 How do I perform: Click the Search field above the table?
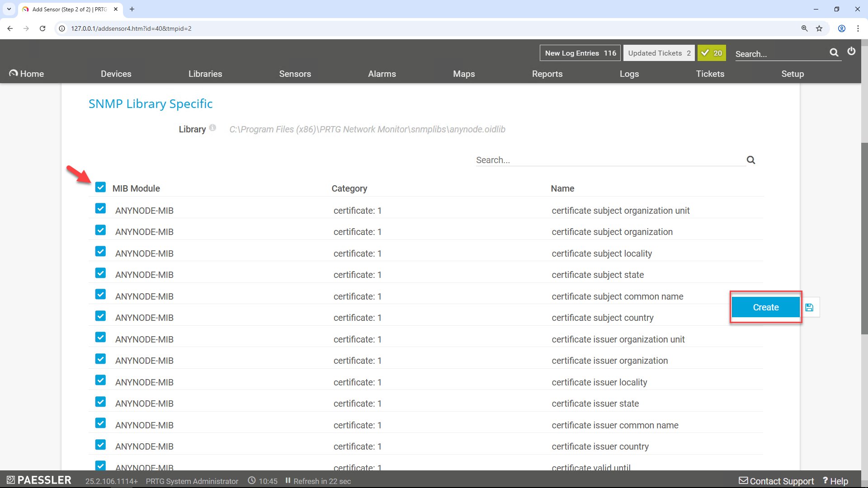tap(588, 160)
